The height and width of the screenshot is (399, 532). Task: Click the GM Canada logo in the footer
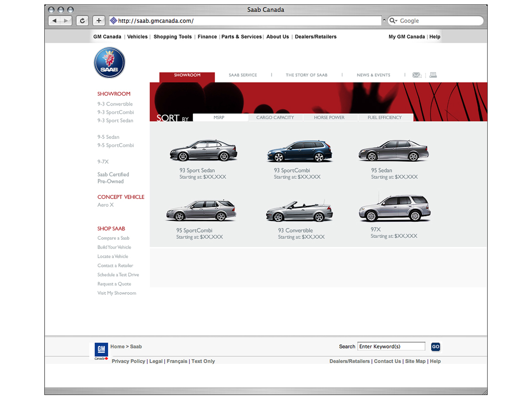click(x=102, y=351)
